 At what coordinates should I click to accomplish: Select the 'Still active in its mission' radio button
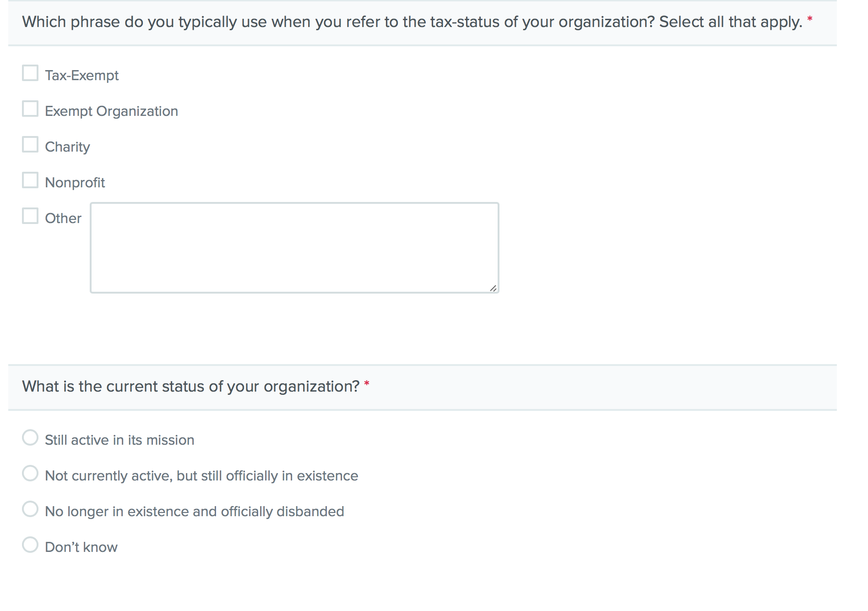[x=30, y=438]
